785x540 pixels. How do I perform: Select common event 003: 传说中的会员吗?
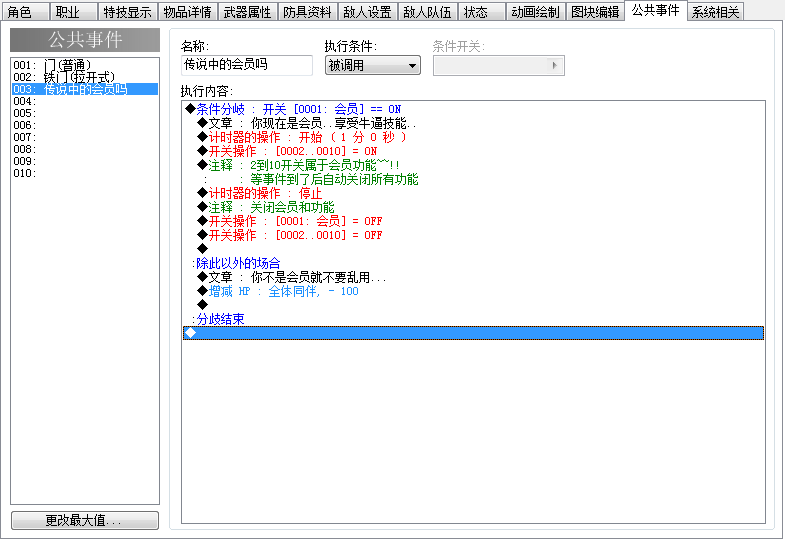coord(85,89)
